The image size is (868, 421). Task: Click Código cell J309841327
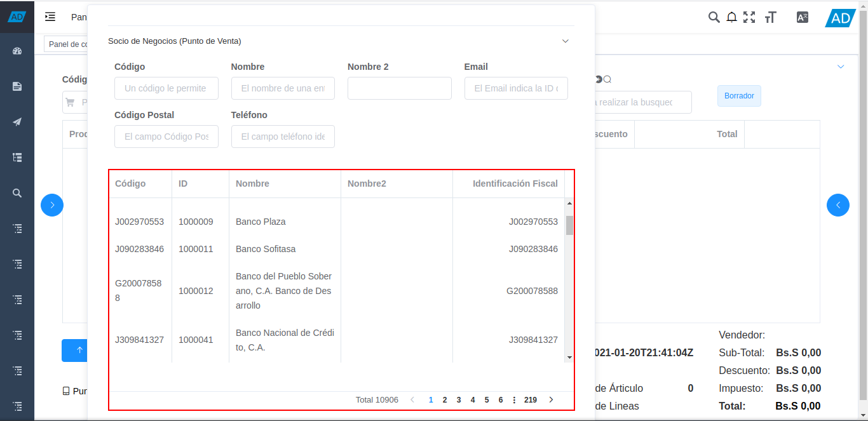point(139,340)
